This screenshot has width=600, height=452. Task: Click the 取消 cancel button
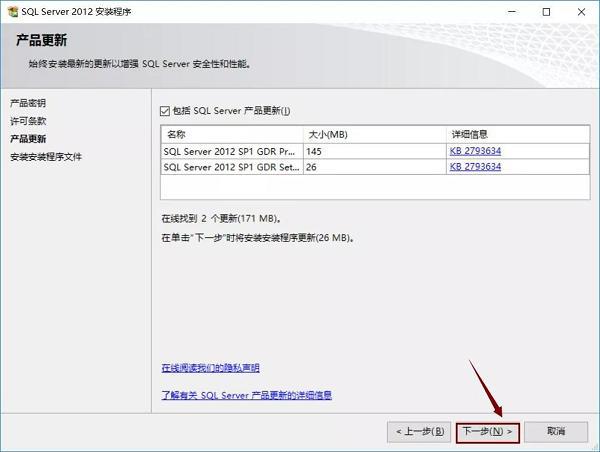pos(556,431)
